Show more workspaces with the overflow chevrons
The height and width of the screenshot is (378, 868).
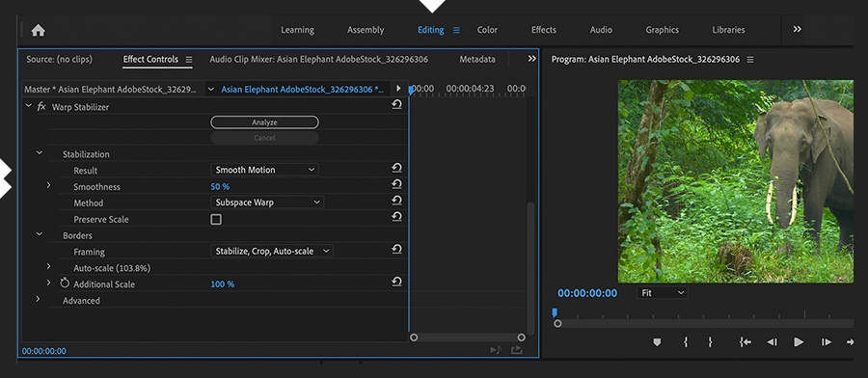(798, 29)
